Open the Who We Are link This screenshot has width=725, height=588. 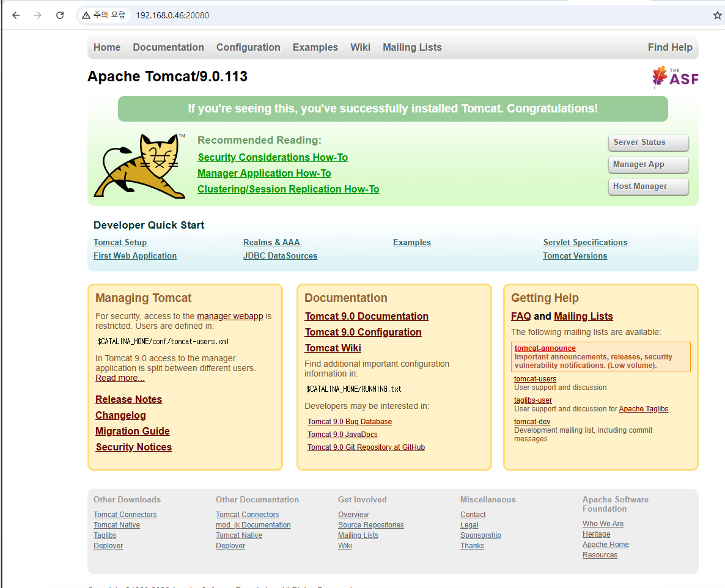[603, 524]
